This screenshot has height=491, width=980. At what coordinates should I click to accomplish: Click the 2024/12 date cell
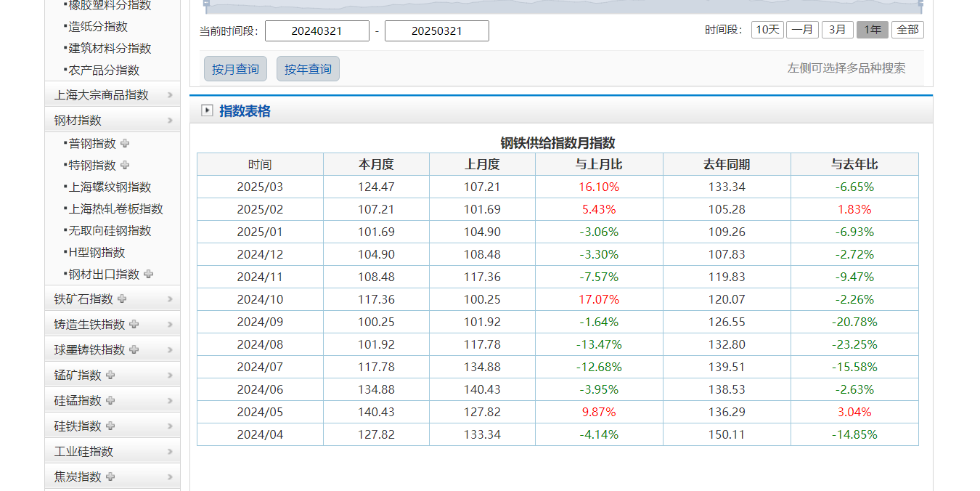260,254
